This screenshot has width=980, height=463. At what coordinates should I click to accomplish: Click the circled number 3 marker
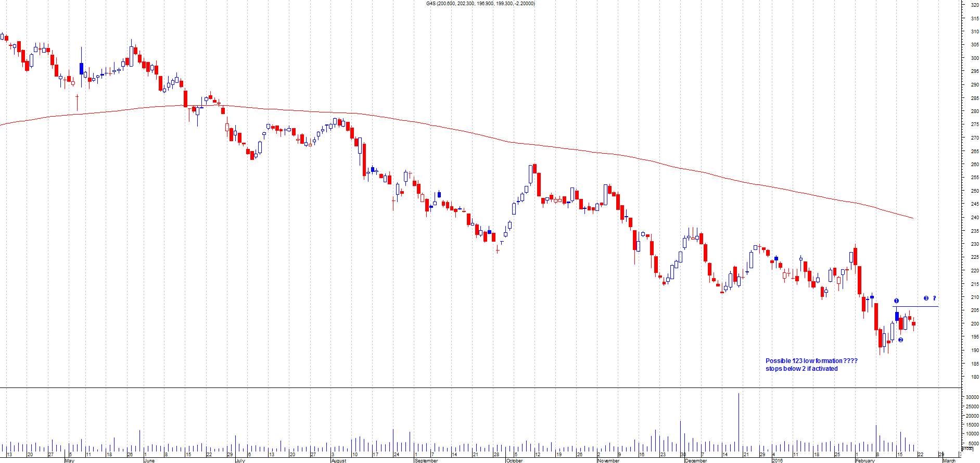click(926, 298)
